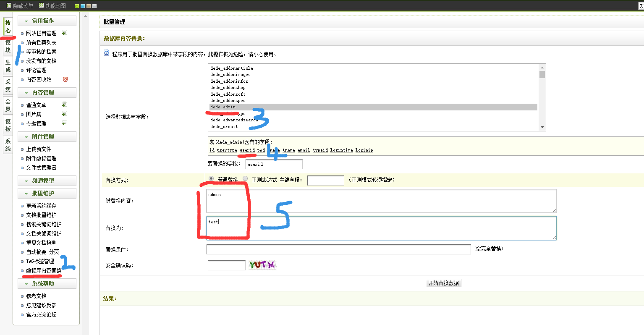Screen dimensions: 644x335
Task: Click the add icon next to 普通文章
Action: (64, 105)
